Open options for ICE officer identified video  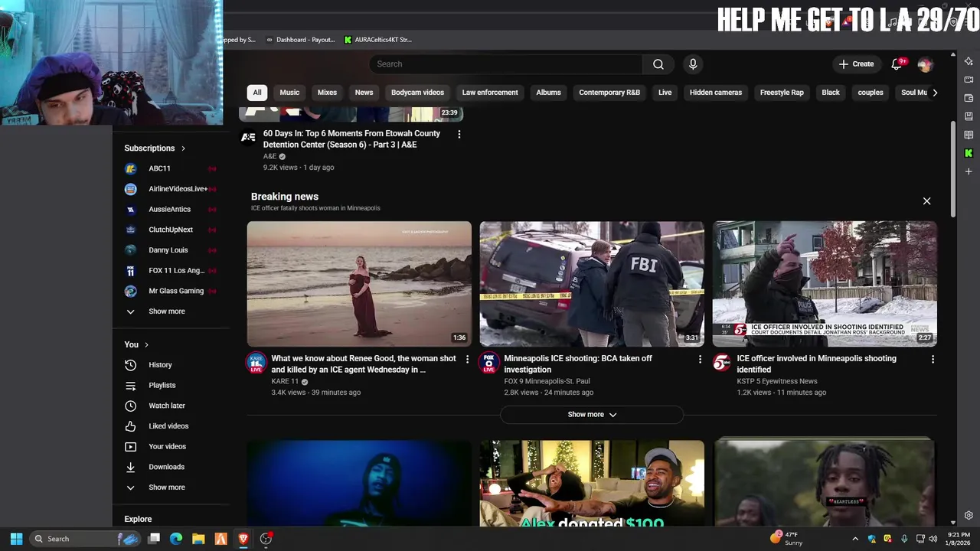point(933,359)
